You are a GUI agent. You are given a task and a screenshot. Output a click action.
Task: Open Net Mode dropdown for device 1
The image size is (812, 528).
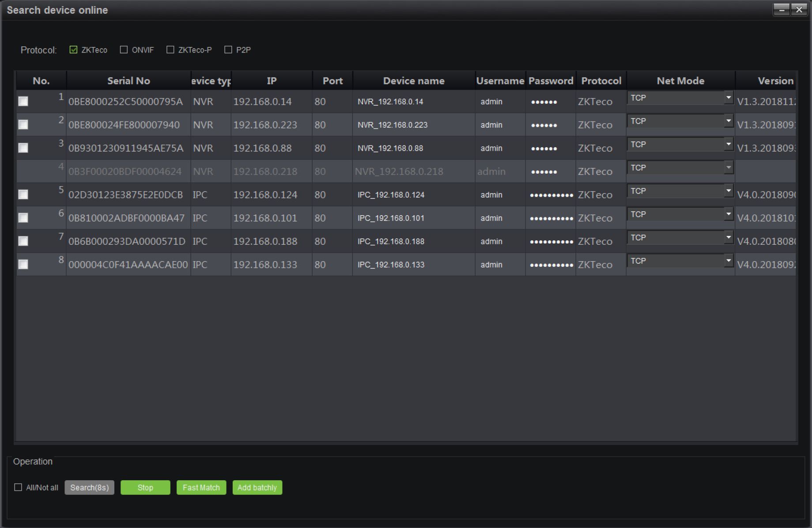(x=728, y=98)
